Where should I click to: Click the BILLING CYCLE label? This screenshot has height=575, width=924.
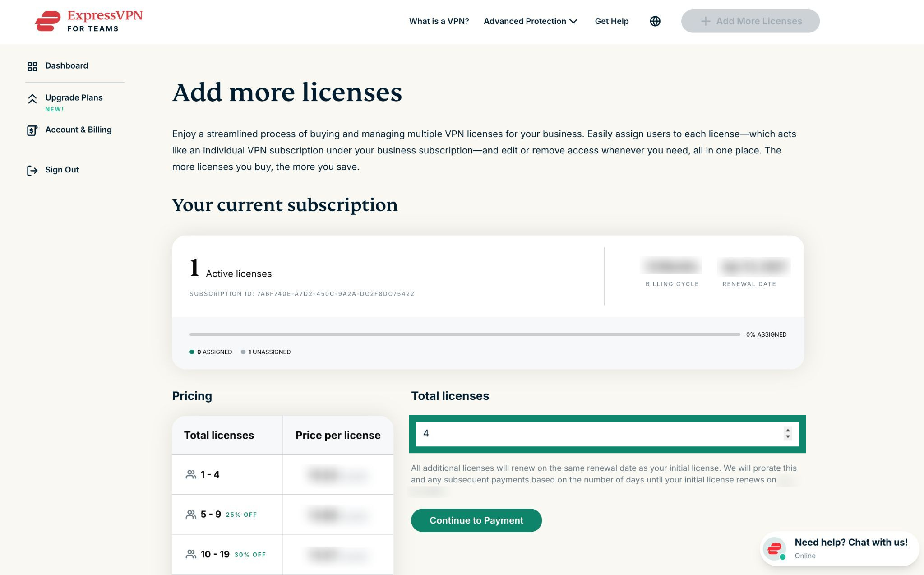[x=672, y=284]
